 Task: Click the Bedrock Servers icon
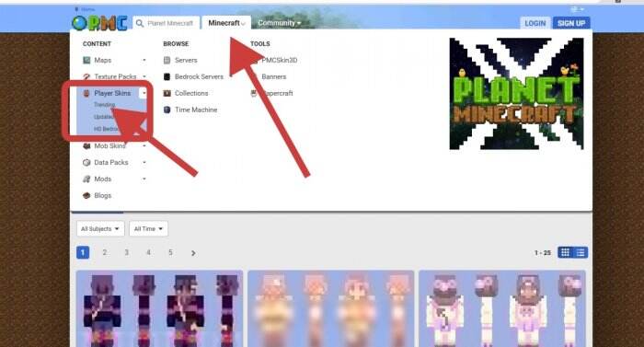coord(167,77)
